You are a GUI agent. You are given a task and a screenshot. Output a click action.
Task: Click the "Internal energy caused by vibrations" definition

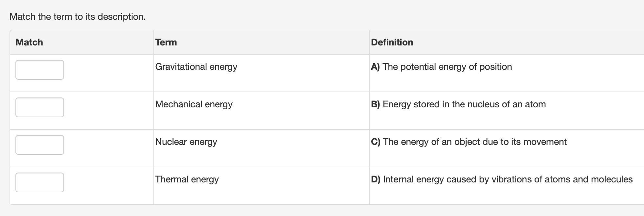[508, 179]
